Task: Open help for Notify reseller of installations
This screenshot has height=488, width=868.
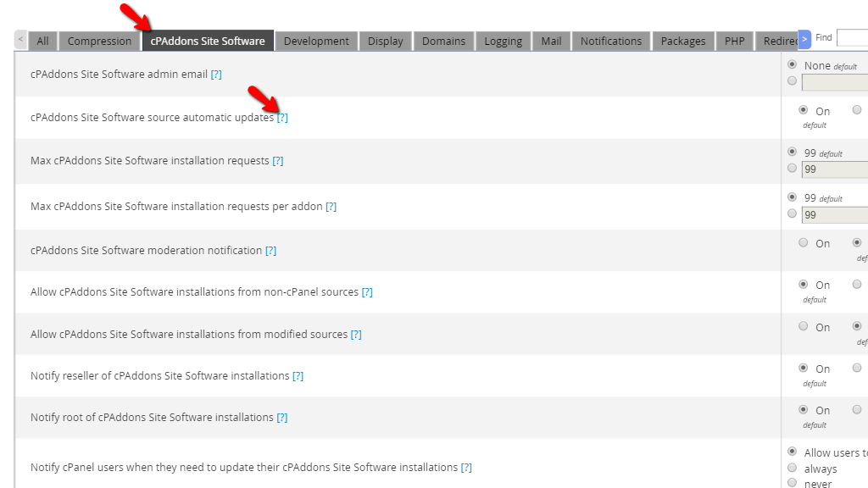Action: 298,375
